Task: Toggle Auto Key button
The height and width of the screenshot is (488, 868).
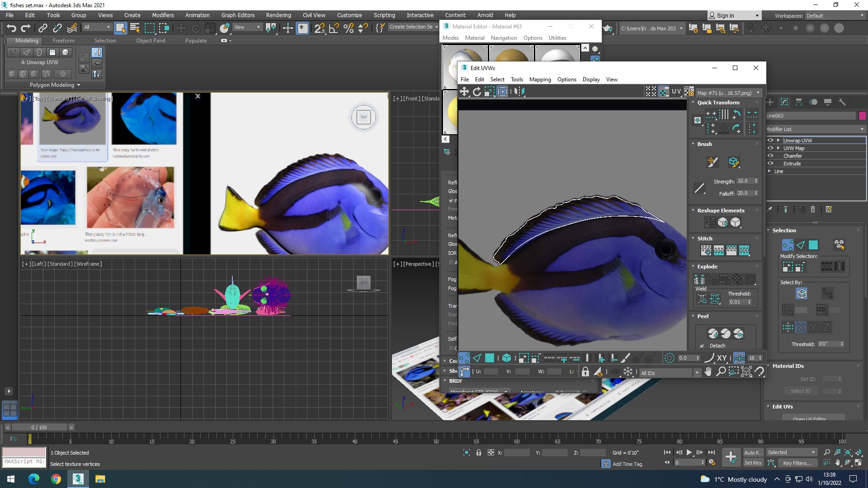Action: coord(753,453)
